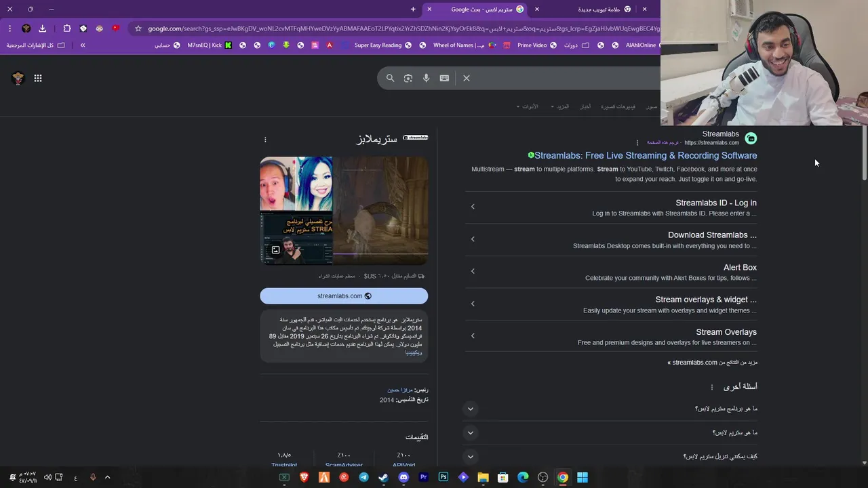Viewport: 868px width, 488px height.
Task: Switch to the أخبار news filter
Action: 585,106
